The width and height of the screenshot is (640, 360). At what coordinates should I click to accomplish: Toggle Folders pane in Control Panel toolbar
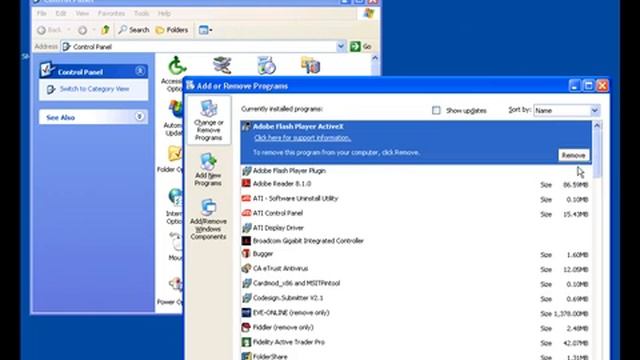tap(172, 30)
